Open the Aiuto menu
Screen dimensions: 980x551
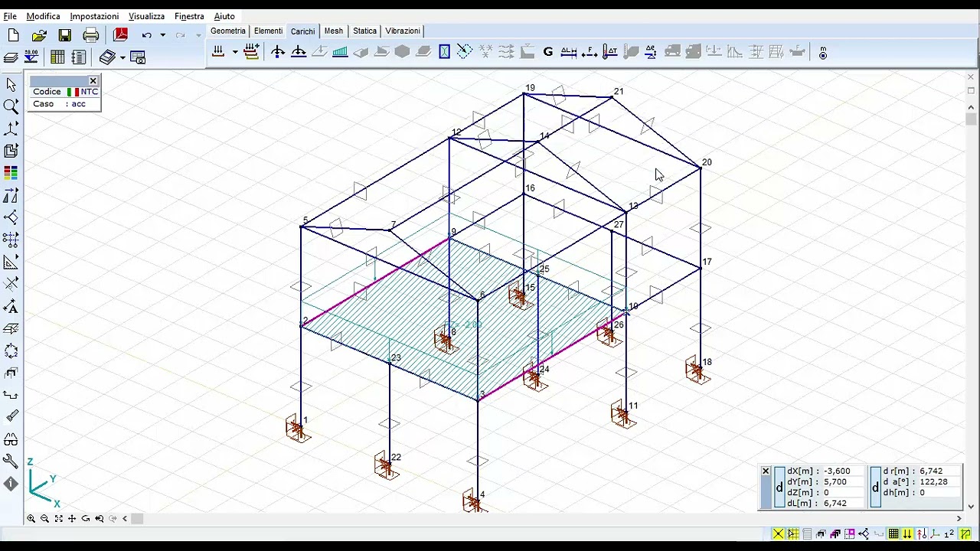pos(224,16)
